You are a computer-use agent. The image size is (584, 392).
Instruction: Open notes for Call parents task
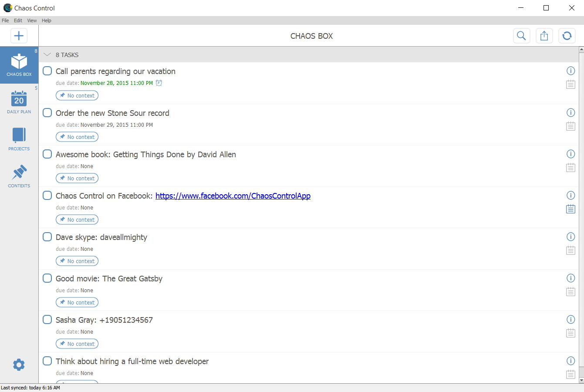point(570,84)
